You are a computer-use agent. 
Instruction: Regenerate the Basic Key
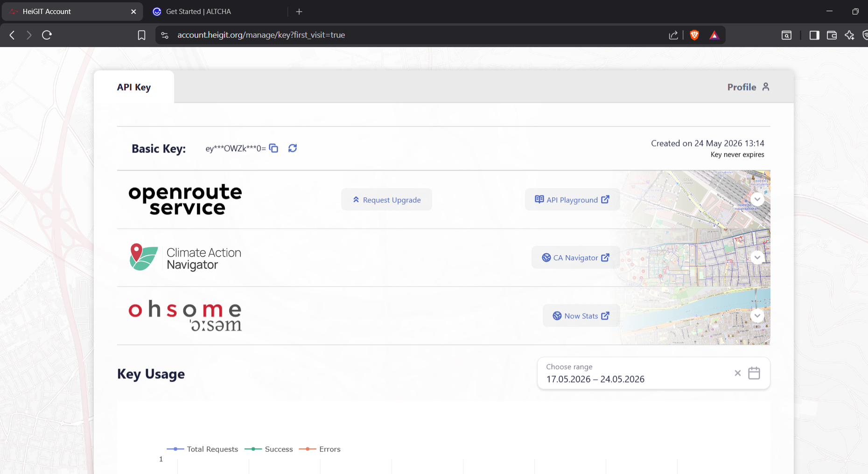pos(293,148)
